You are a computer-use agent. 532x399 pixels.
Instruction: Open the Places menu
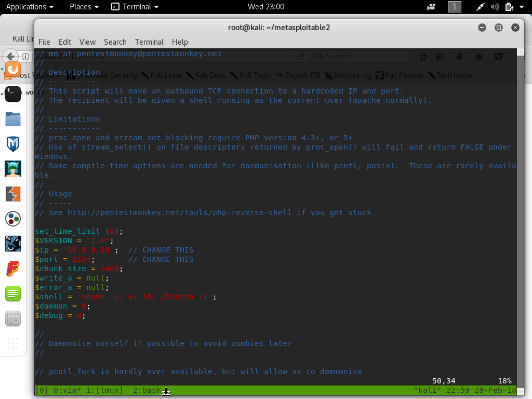pyautogui.click(x=84, y=7)
